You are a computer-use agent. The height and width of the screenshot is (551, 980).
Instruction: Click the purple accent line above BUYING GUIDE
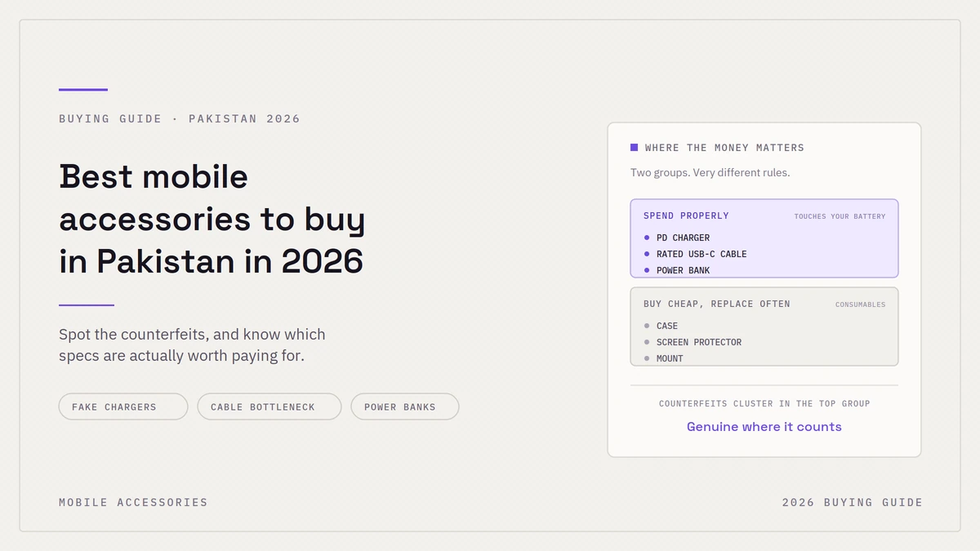(x=83, y=90)
